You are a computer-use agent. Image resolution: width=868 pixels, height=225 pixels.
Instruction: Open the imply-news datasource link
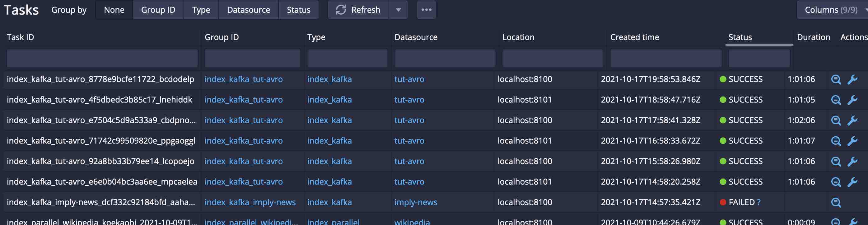point(415,202)
